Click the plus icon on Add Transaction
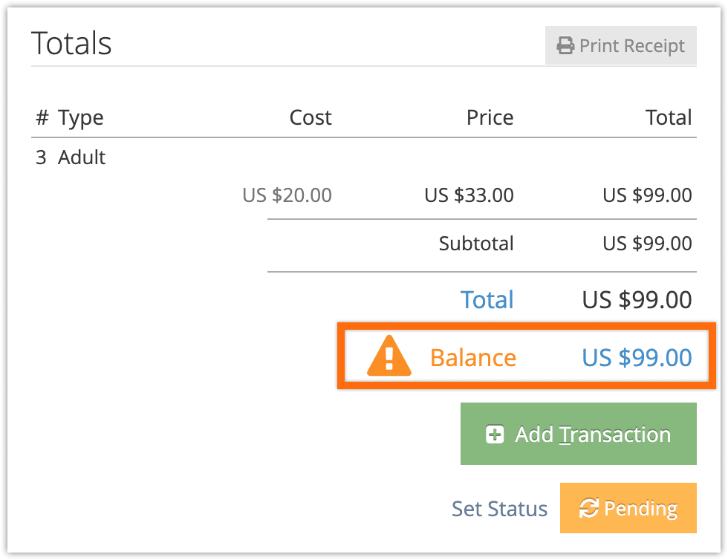The height and width of the screenshot is (560, 728). 495,434
